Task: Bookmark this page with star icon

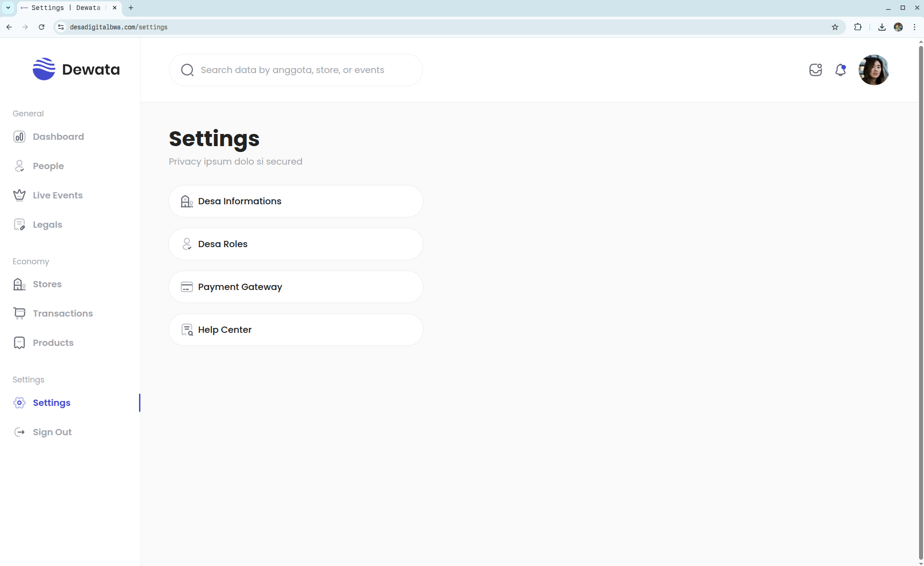Action: (x=835, y=27)
